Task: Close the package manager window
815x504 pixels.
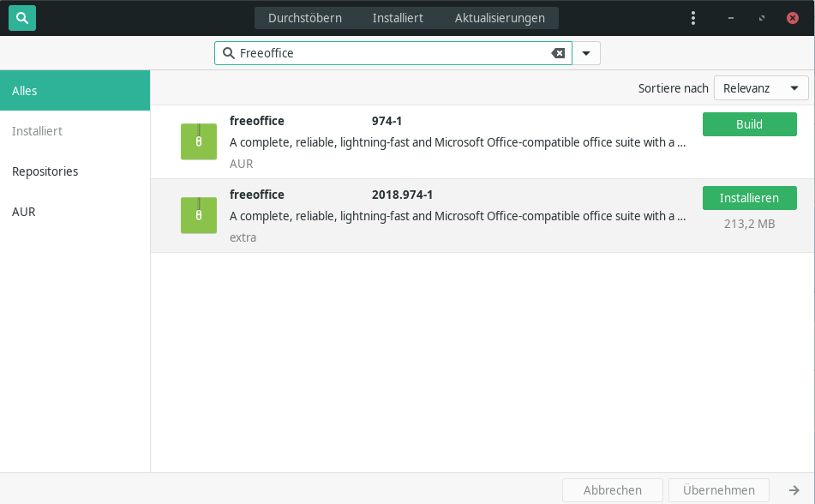Action: [792, 18]
